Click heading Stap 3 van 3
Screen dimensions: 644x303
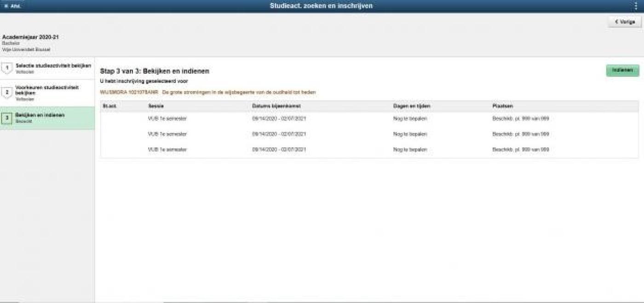pyautogui.click(x=154, y=71)
